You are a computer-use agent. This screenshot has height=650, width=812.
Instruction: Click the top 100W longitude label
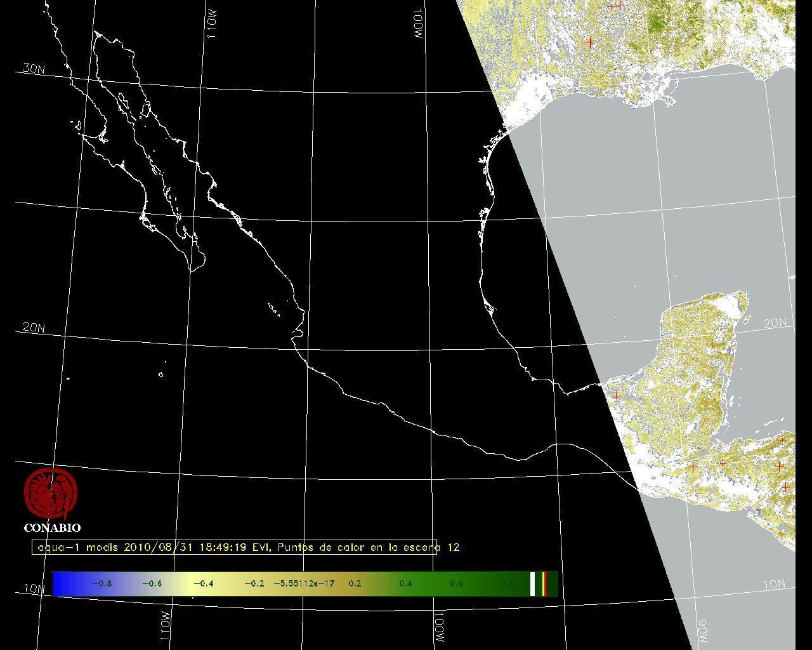click(x=417, y=25)
